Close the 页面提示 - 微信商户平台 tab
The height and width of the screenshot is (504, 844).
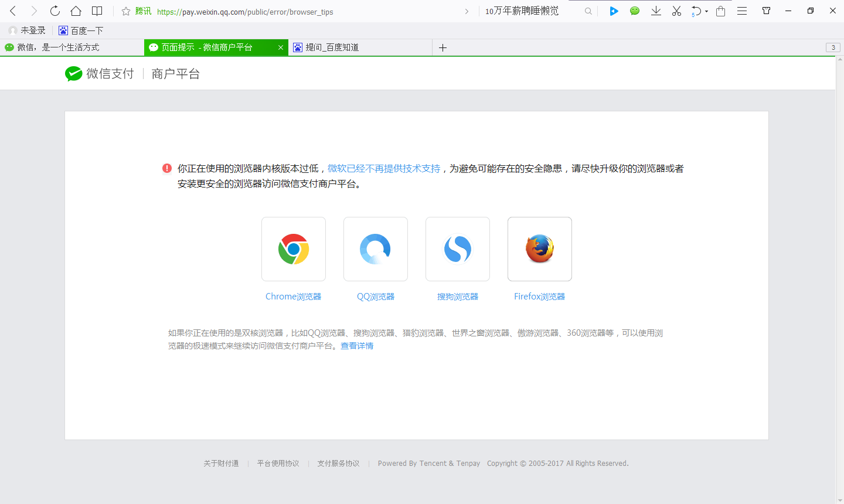[281, 47]
